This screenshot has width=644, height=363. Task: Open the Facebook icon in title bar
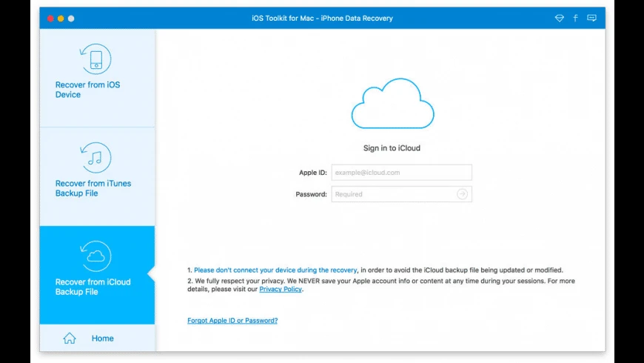click(x=575, y=18)
